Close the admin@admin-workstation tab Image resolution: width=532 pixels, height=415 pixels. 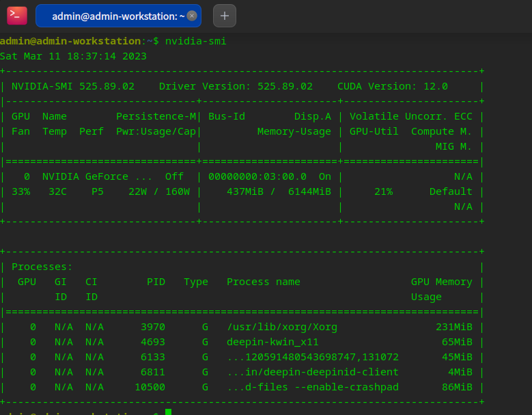click(x=192, y=16)
